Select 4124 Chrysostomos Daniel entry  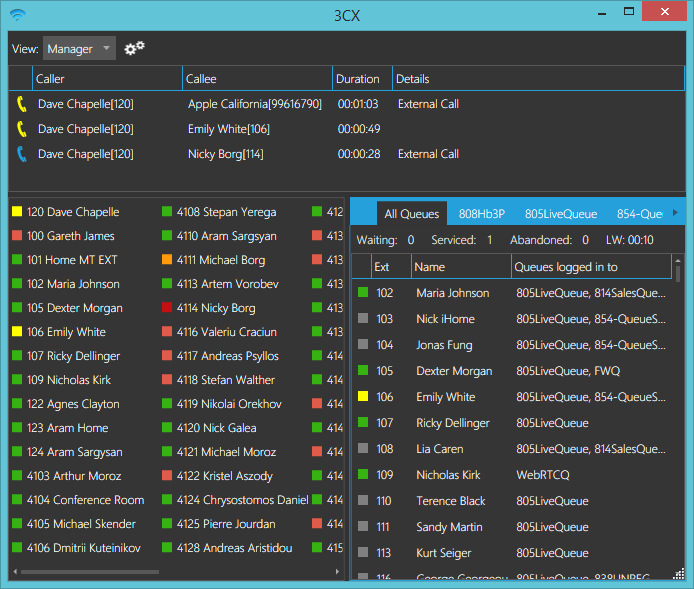pos(235,500)
